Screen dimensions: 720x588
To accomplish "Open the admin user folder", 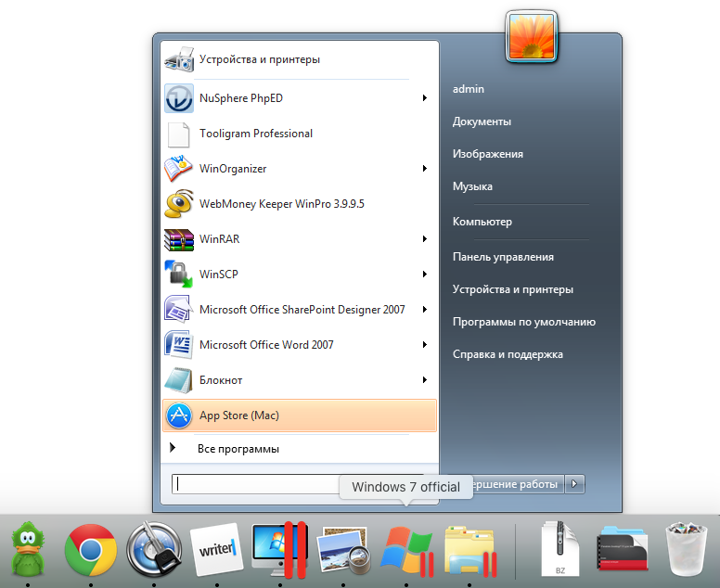I will (x=469, y=89).
